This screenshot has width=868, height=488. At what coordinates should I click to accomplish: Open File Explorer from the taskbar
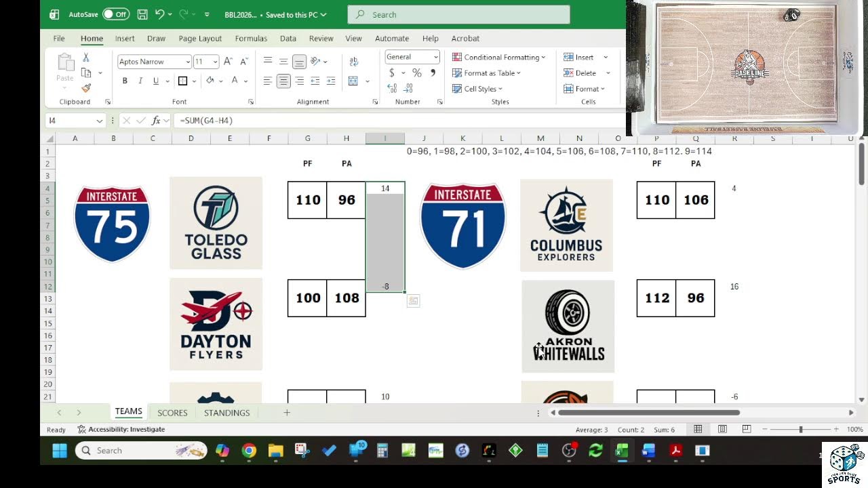(x=275, y=451)
